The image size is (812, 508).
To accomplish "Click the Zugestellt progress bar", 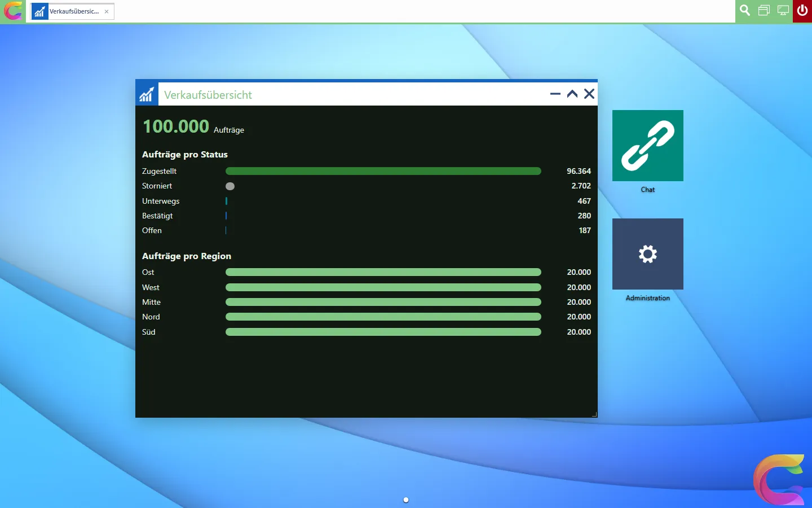I will point(383,171).
